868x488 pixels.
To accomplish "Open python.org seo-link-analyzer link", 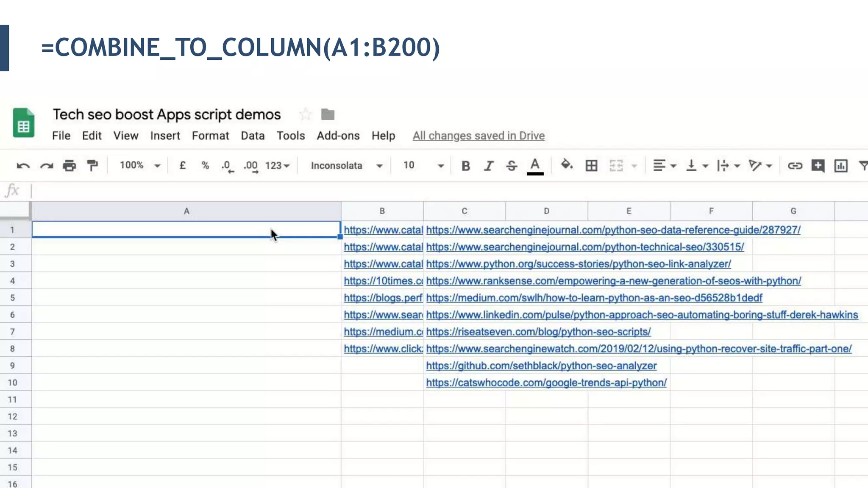I will coord(578,263).
